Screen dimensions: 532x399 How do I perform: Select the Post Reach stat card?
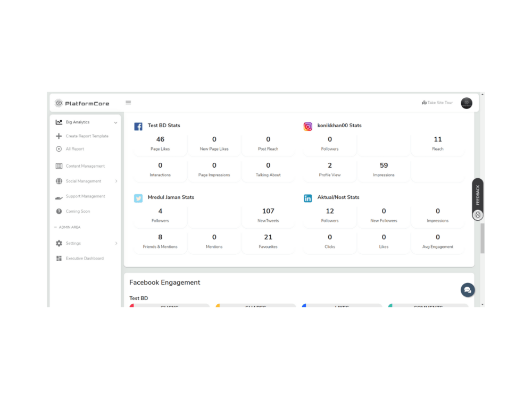[268, 144]
